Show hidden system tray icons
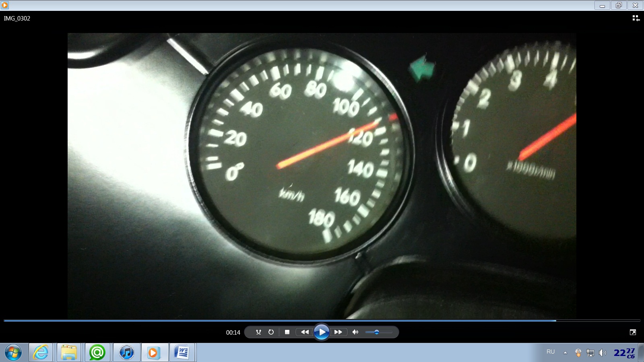Viewport: 644px width, 362px height. click(x=565, y=353)
